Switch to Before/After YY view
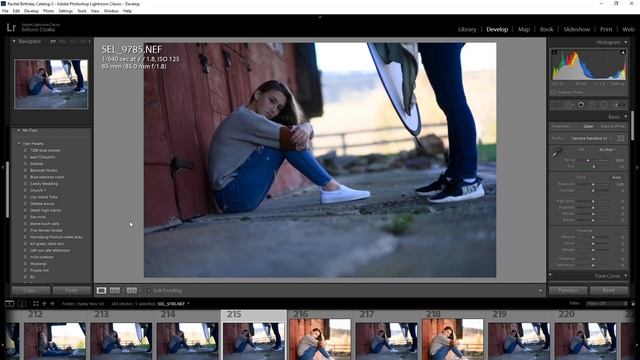Image resolution: width=640 pixels, height=360 pixels. tap(132, 291)
